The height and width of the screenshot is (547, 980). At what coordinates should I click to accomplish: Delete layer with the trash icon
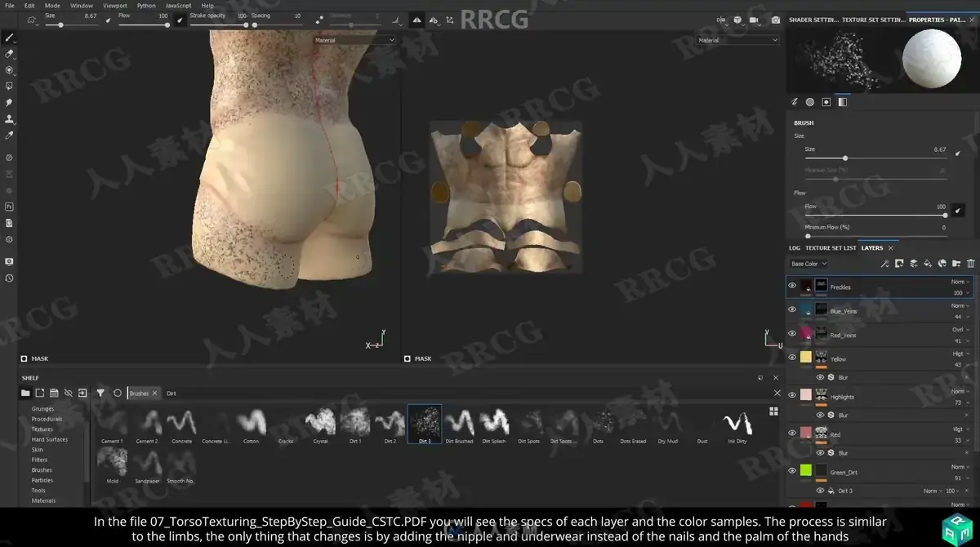971,264
